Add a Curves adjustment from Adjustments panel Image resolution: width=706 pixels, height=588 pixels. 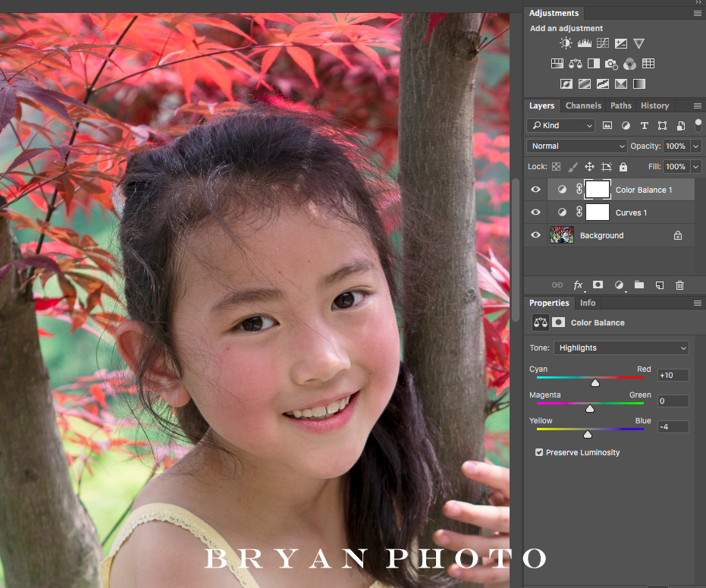tap(602, 43)
